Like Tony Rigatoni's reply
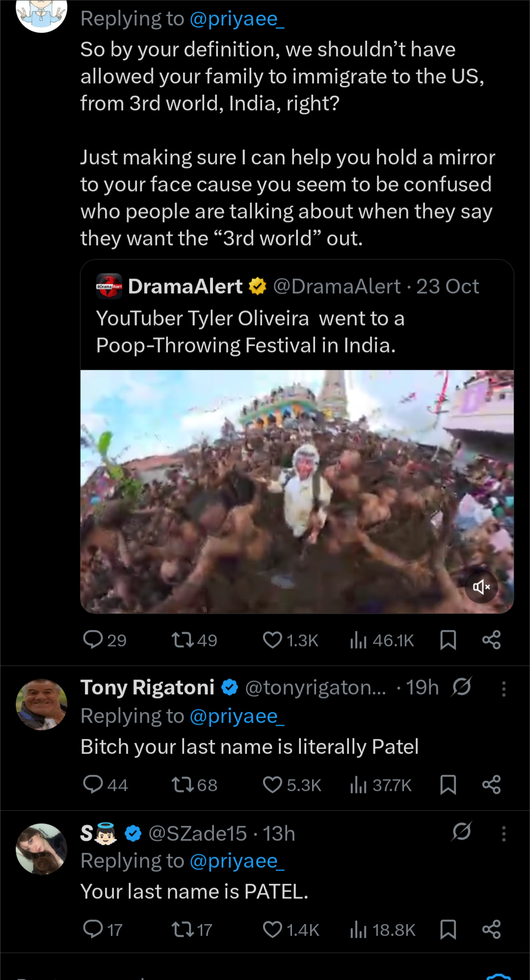The height and width of the screenshot is (980, 530). 273,785
